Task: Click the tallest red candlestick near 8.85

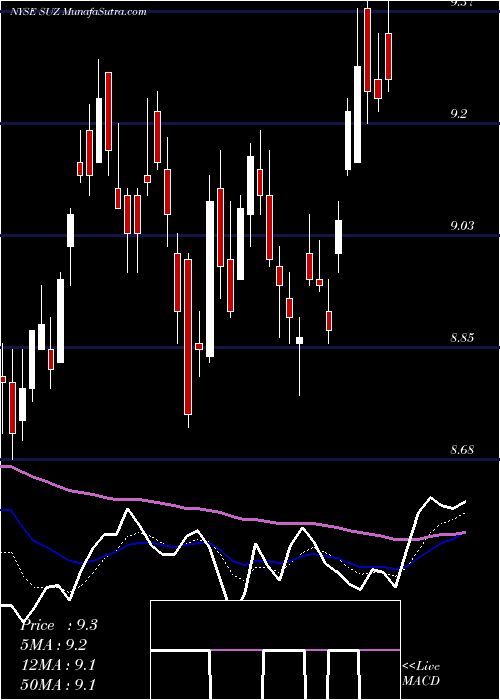Action: pyautogui.click(x=188, y=337)
